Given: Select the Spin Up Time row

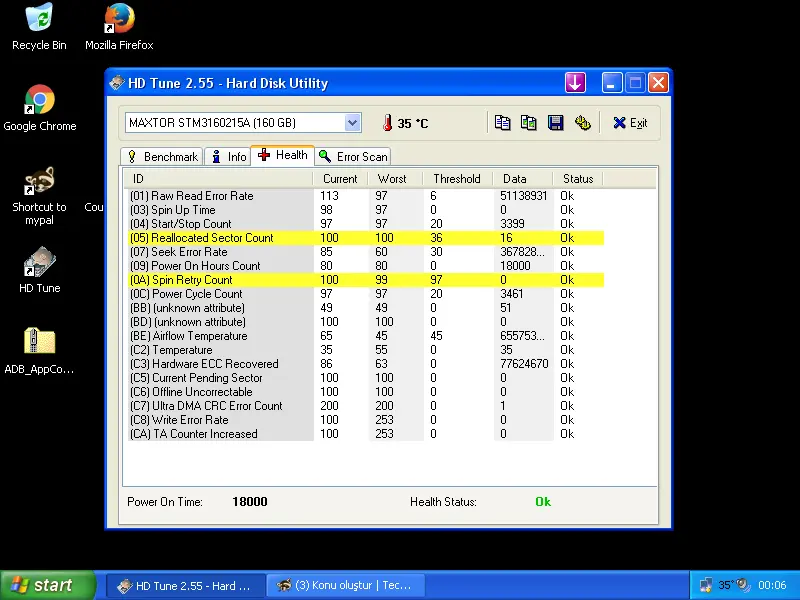Looking at the screenshot, I should (x=366, y=210).
